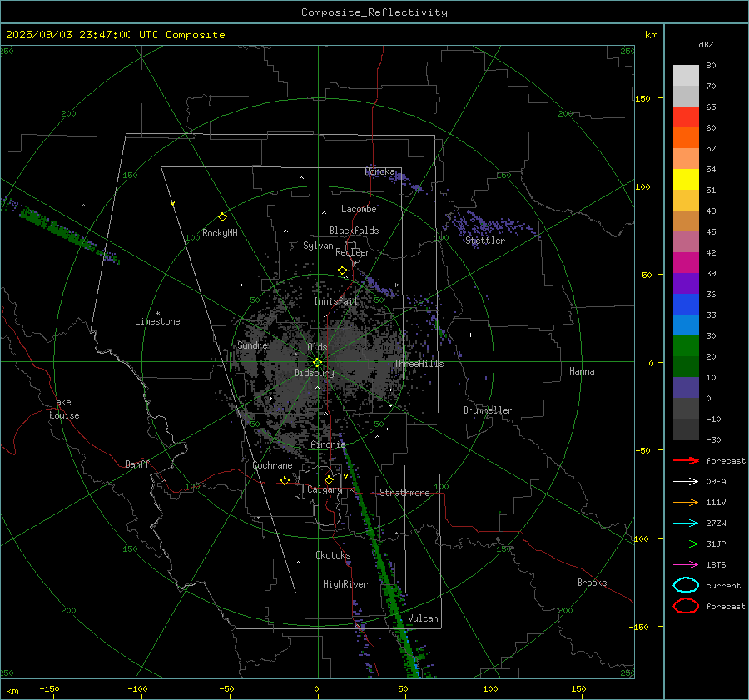This screenshot has height=700, width=749.
Task: Click the -150 tick on the bottom axis
Action: pyautogui.click(x=49, y=688)
